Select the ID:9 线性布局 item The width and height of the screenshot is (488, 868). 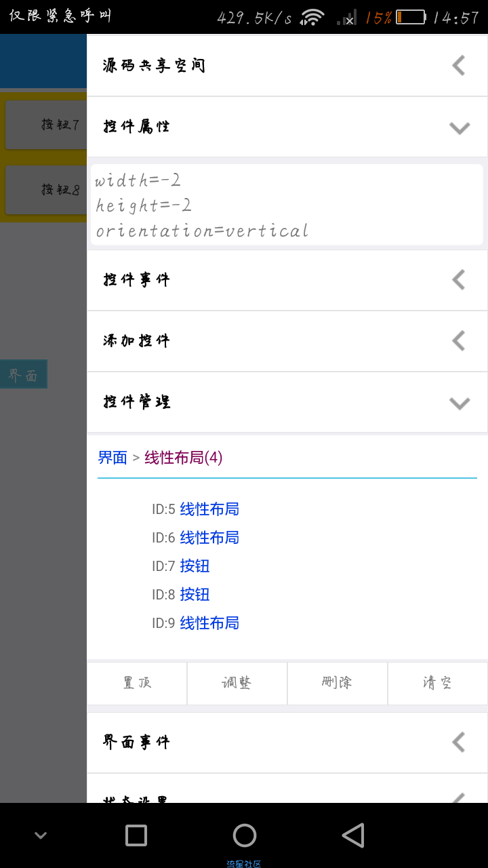coord(195,623)
